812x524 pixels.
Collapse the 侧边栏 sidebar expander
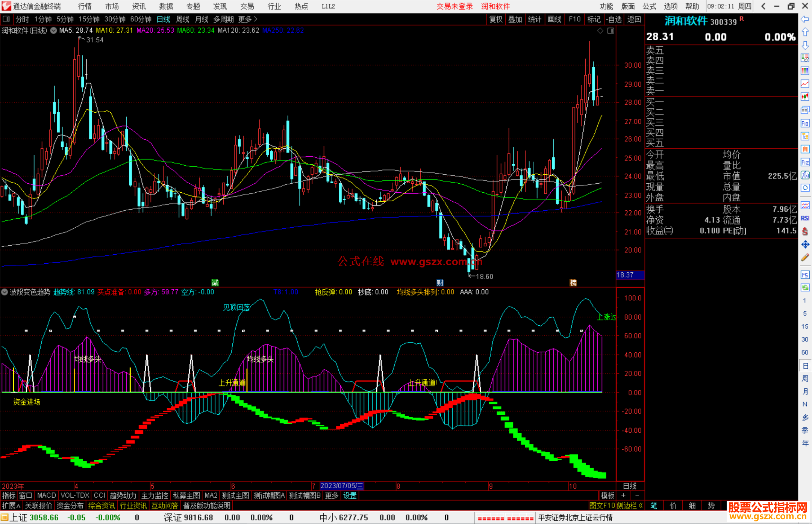tap(630, 506)
